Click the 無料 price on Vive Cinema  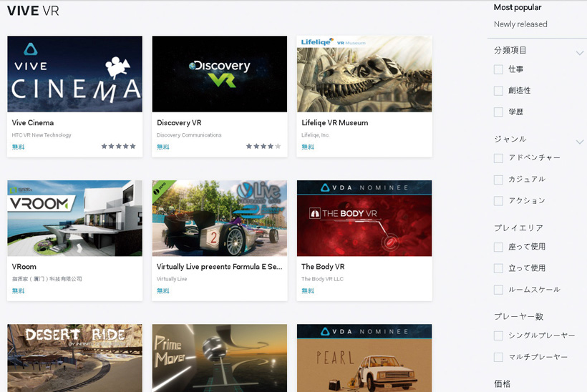[x=18, y=147]
